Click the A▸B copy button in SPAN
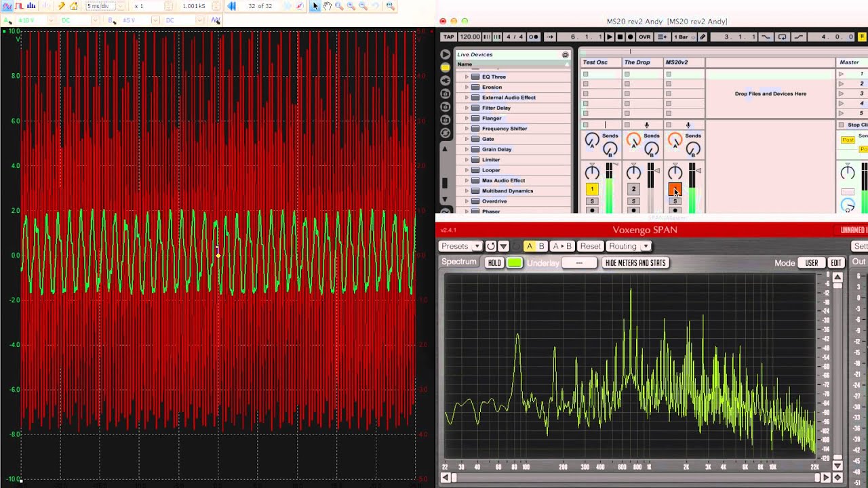 tap(562, 246)
